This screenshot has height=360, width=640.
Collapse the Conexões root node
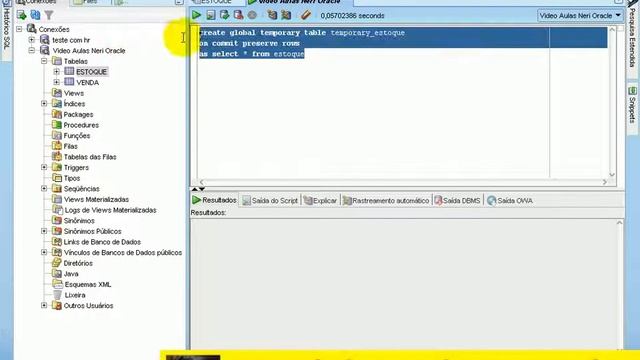pyautogui.click(x=19, y=29)
